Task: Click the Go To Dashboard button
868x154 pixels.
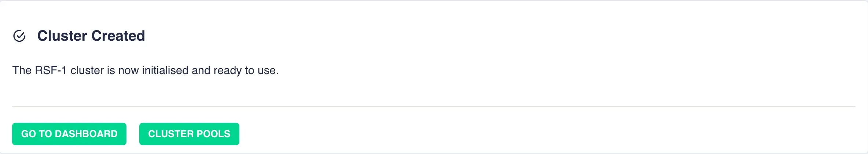Action: coord(69,134)
